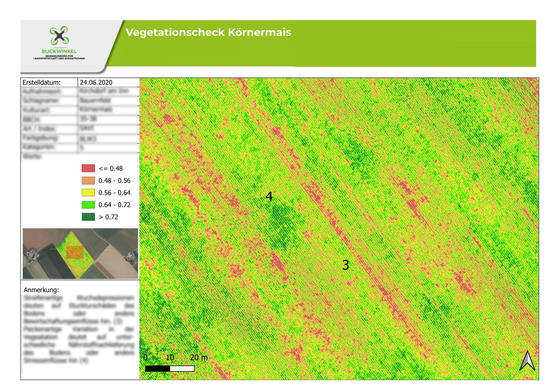
Task: Click the Blickwinkel drone logo icon
Action: pos(59,36)
